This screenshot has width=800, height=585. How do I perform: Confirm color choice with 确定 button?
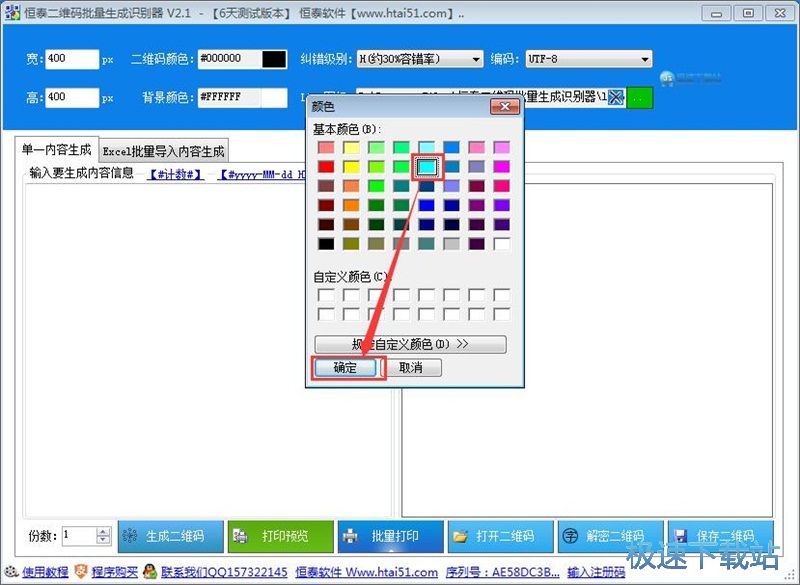tap(346, 367)
